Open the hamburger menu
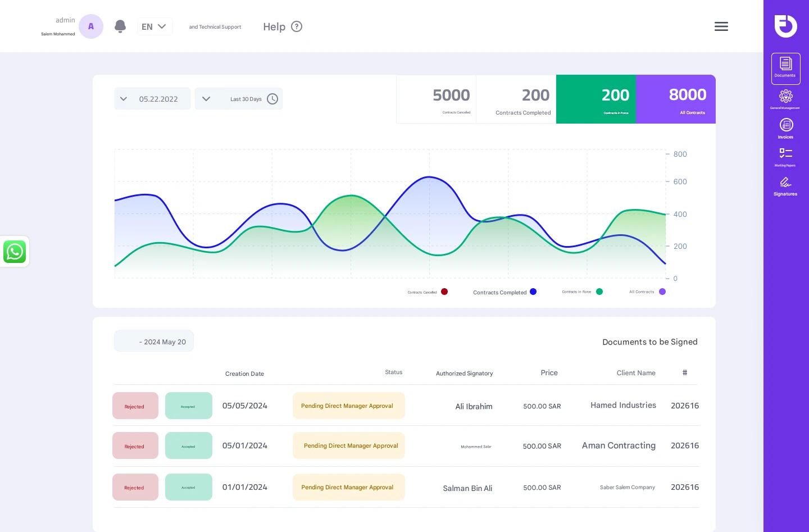 pyautogui.click(x=721, y=26)
